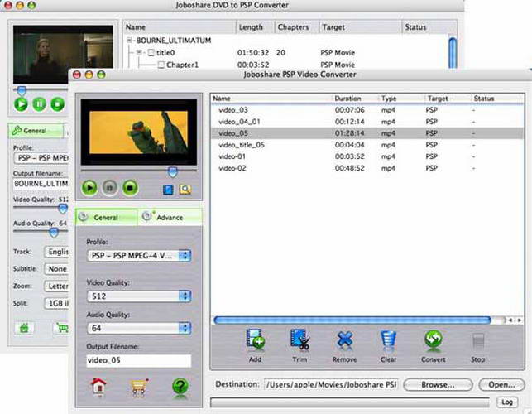Open the Zoom dropdown in DVD window
This screenshot has width=532, height=414.
(x=56, y=286)
